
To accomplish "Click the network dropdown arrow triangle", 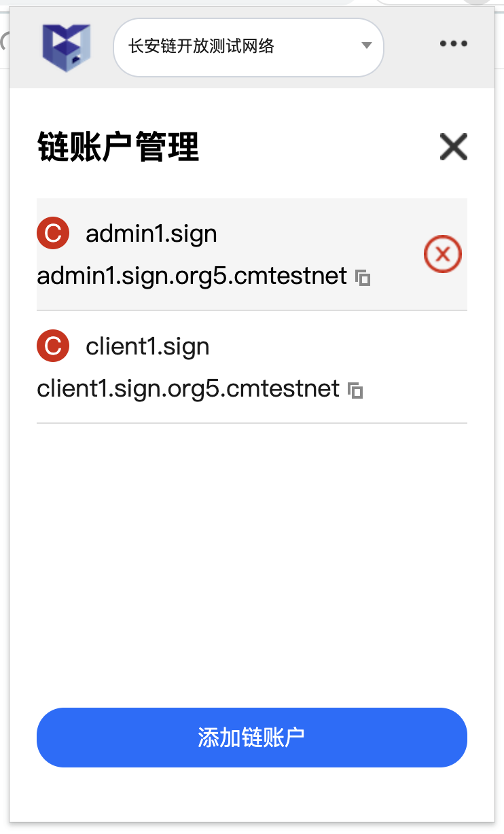I will [367, 46].
